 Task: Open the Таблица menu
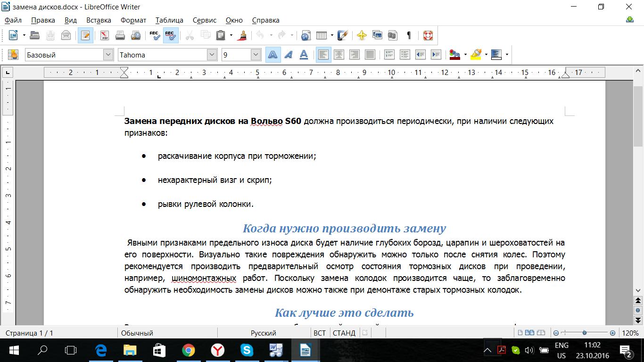(169, 20)
